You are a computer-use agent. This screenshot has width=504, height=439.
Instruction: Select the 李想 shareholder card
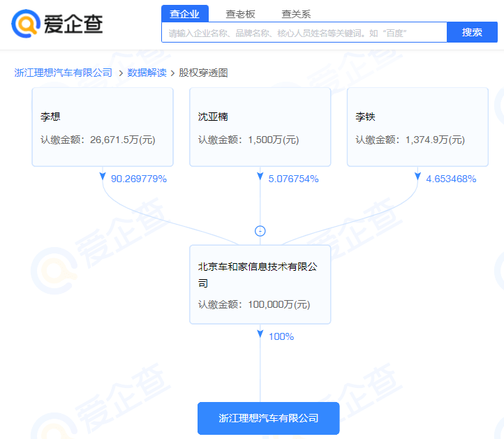coord(103,127)
